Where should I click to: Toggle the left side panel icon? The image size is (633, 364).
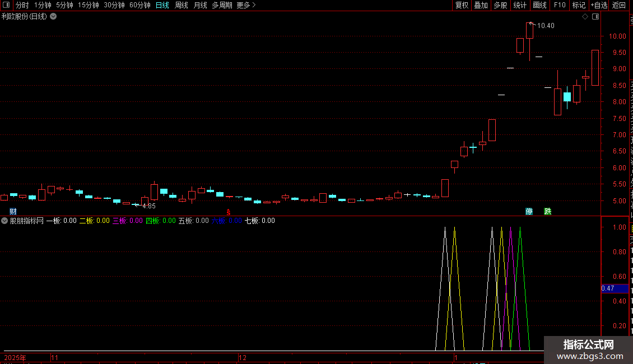(x=6, y=5)
